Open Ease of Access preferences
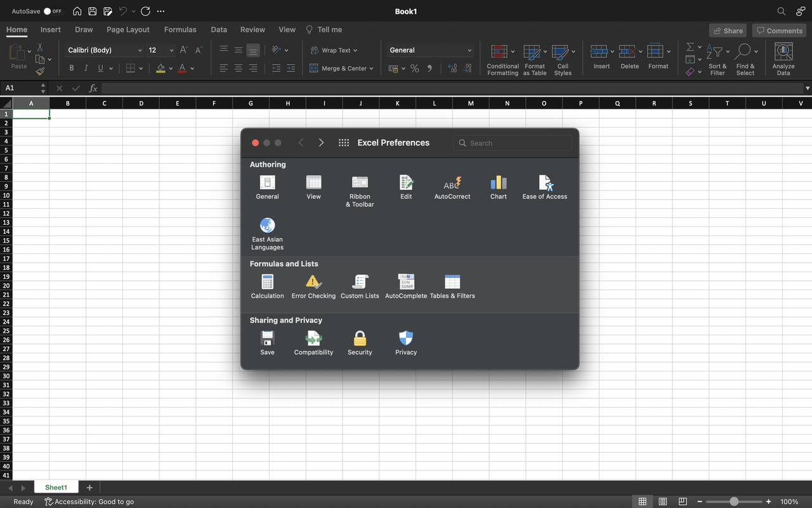Screen dimensions: 812x508 [x=545, y=187]
